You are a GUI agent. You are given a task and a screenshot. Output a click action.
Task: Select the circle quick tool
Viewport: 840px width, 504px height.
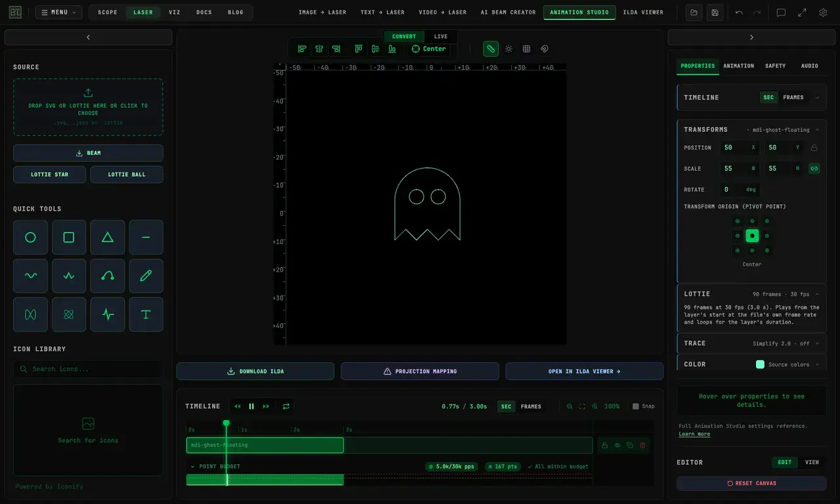coord(30,238)
